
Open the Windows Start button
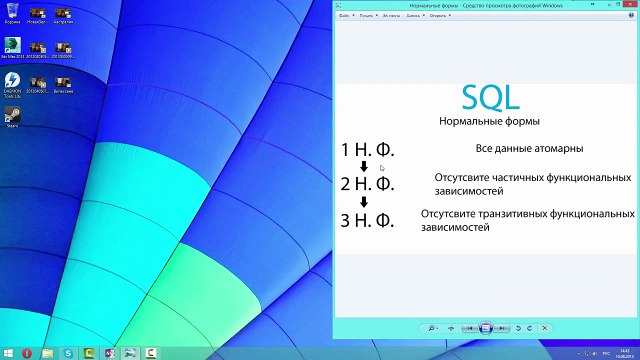point(8,353)
